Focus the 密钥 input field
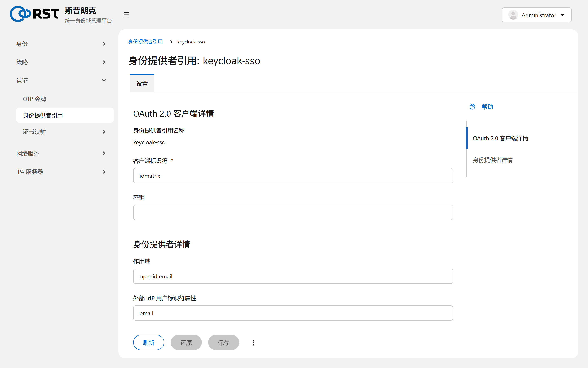 coord(293,212)
